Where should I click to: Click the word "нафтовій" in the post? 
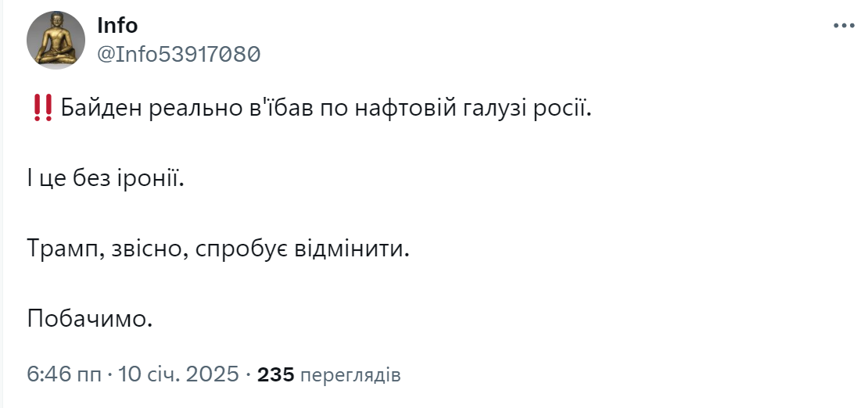(405, 109)
